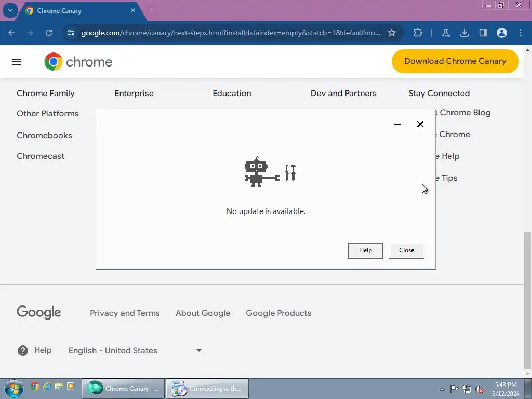Click the Help button in update dialog

click(365, 250)
